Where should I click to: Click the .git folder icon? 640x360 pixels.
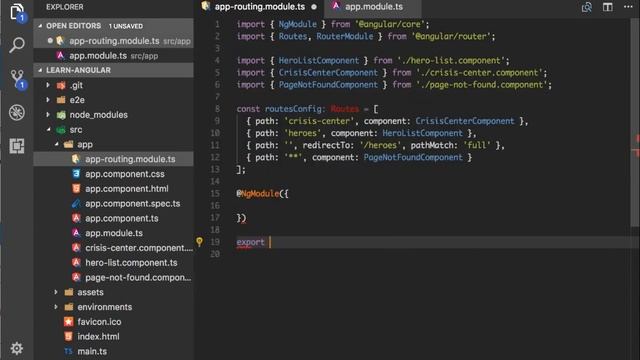(61, 85)
